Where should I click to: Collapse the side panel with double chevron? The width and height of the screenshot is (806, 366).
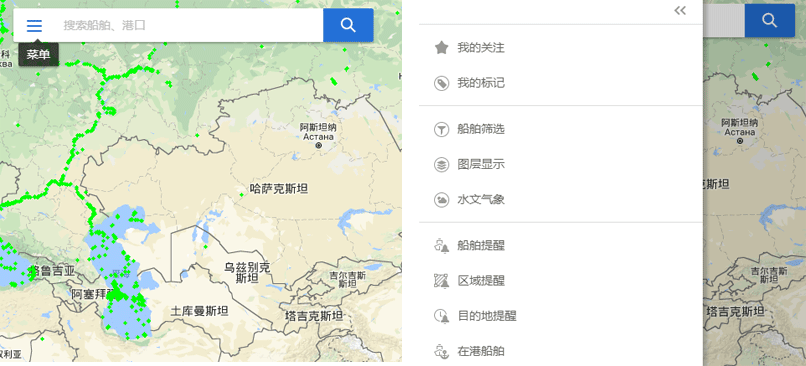coord(680,11)
